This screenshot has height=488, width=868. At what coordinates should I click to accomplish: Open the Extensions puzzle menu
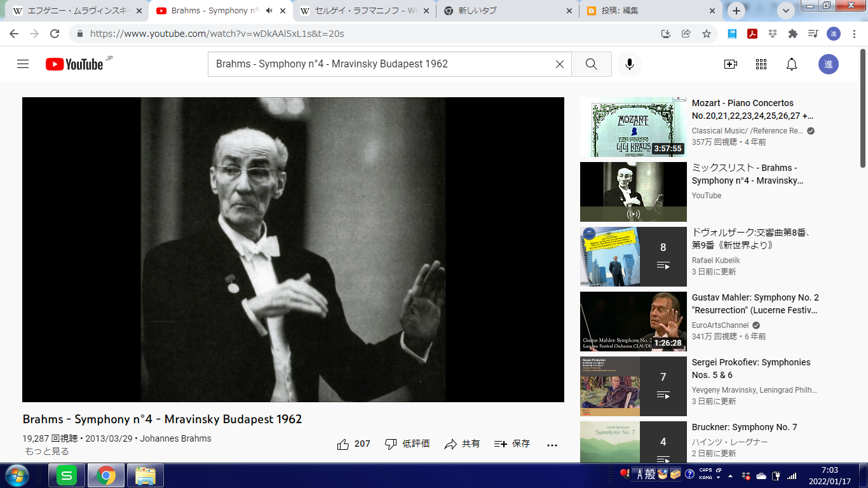(x=792, y=34)
